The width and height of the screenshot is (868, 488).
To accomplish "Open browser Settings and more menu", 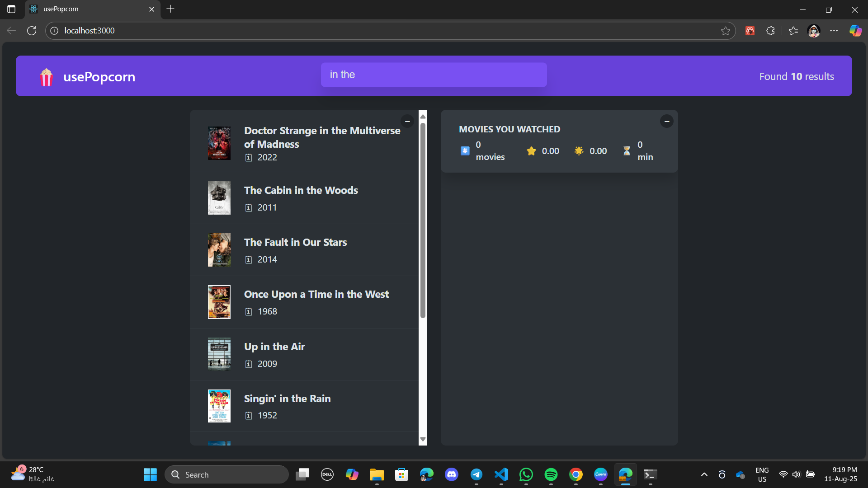I will 834,31.
